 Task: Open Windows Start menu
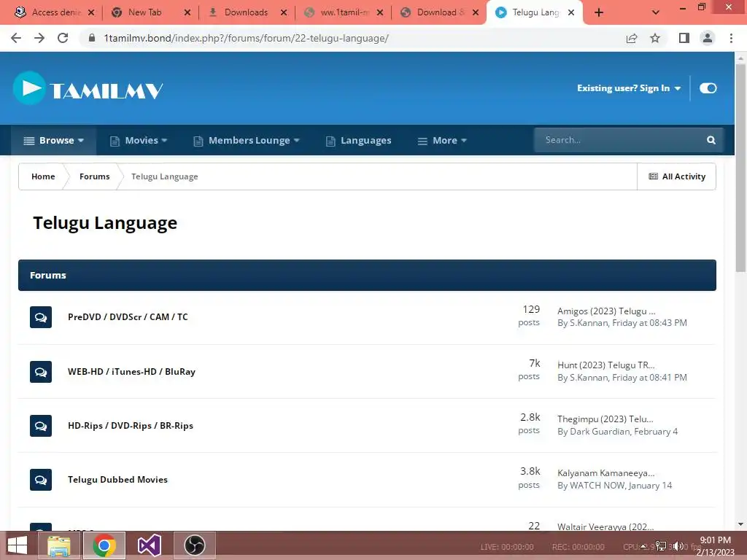(18, 545)
